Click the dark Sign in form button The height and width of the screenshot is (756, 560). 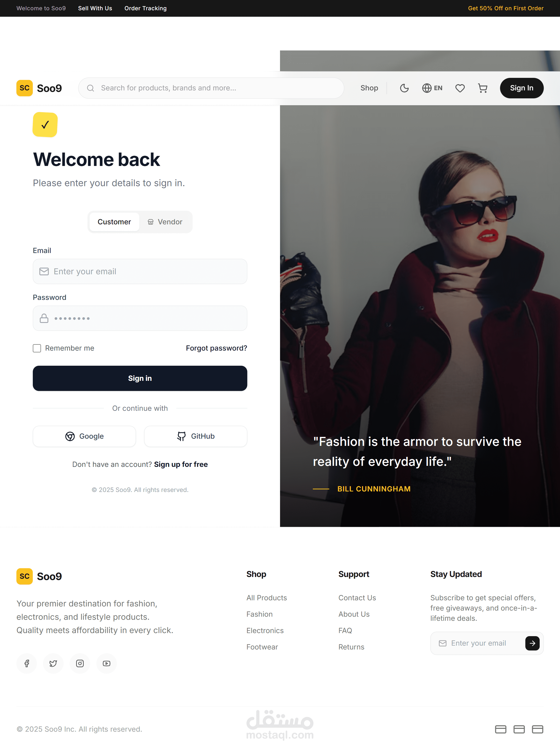pyautogui.click(x=140, y=378)
